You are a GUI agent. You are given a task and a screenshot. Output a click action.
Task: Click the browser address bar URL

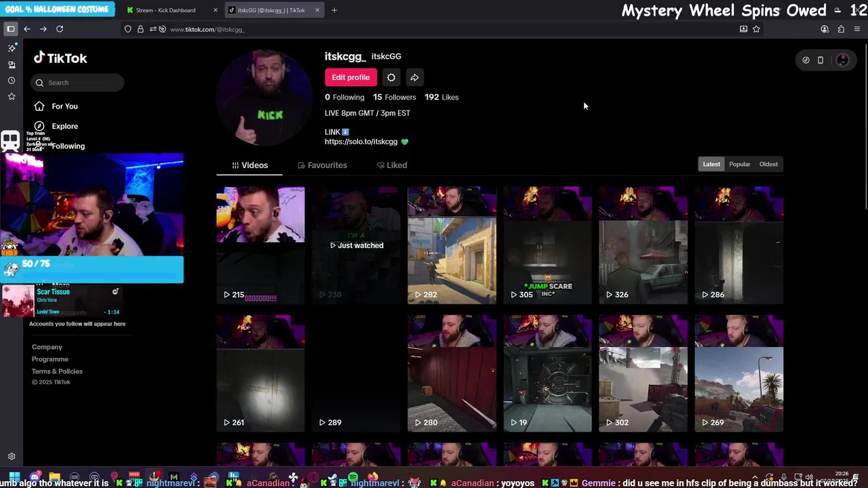pos(208,29)
